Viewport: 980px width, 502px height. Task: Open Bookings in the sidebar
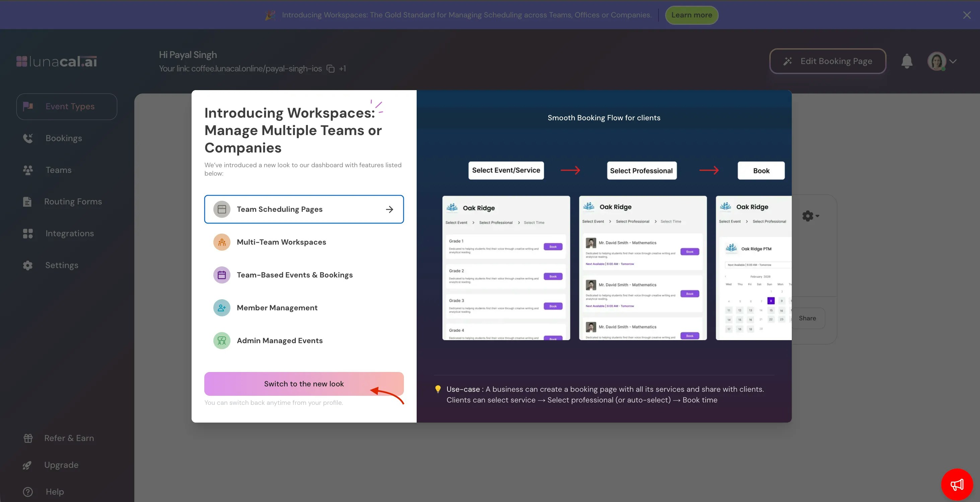[64, 138]
